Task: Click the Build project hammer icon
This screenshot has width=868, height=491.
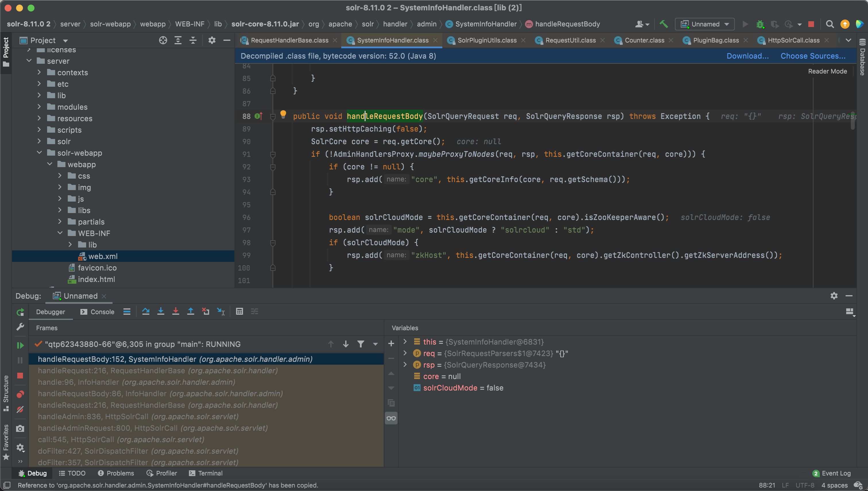Action: [x=663, y=24]
